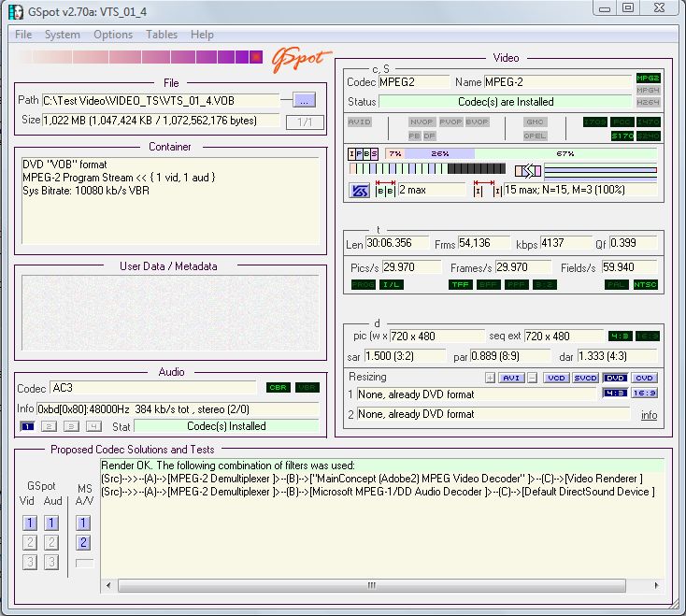Click the video Codec field showing MPEG2

click(x=414, y=82)
